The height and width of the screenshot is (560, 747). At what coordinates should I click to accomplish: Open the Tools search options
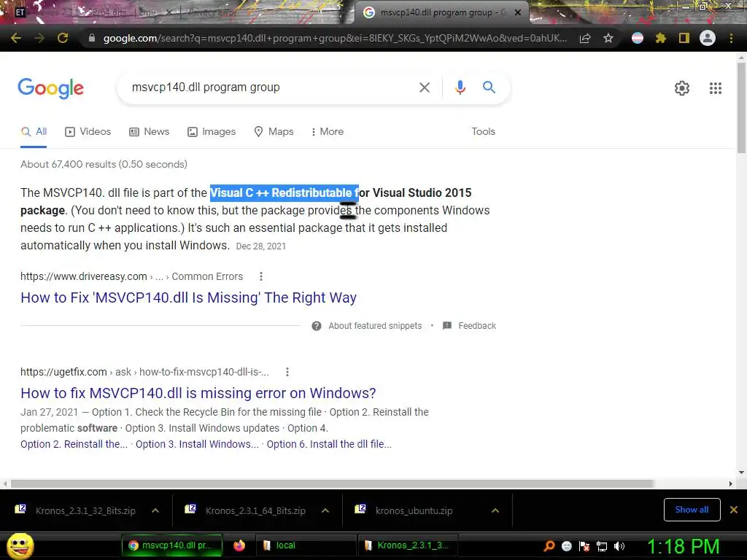click(x=483, y=131)
